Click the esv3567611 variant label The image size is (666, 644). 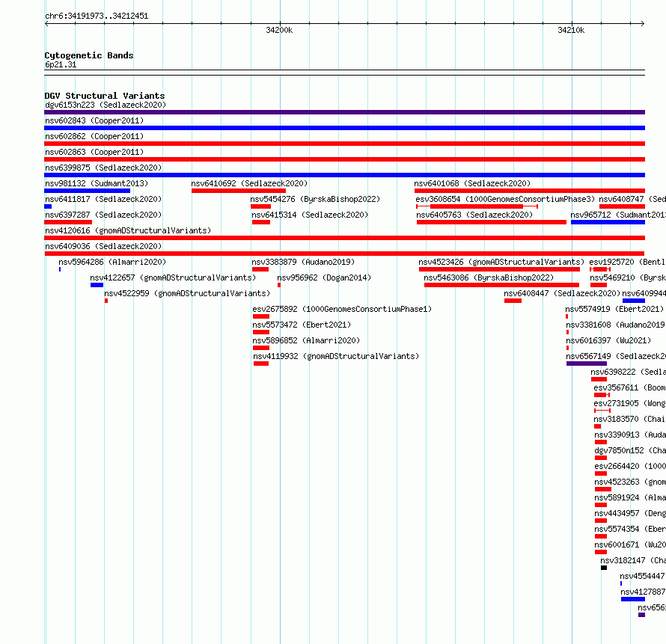tap(629, 387)
